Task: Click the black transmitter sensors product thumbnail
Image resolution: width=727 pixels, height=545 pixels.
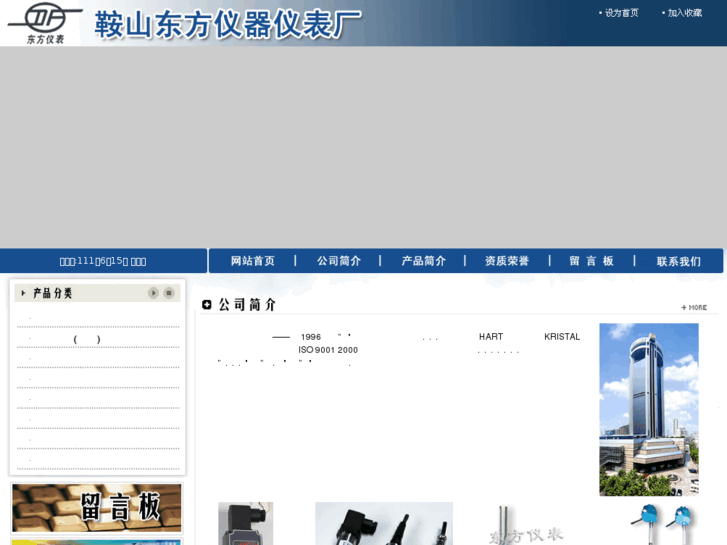Action: [384, 523]
